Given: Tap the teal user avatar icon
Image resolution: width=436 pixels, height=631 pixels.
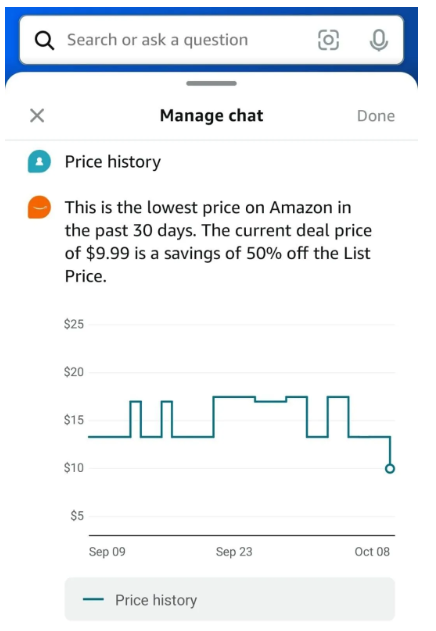Looking at the screenshot, I should pos(39,162).
